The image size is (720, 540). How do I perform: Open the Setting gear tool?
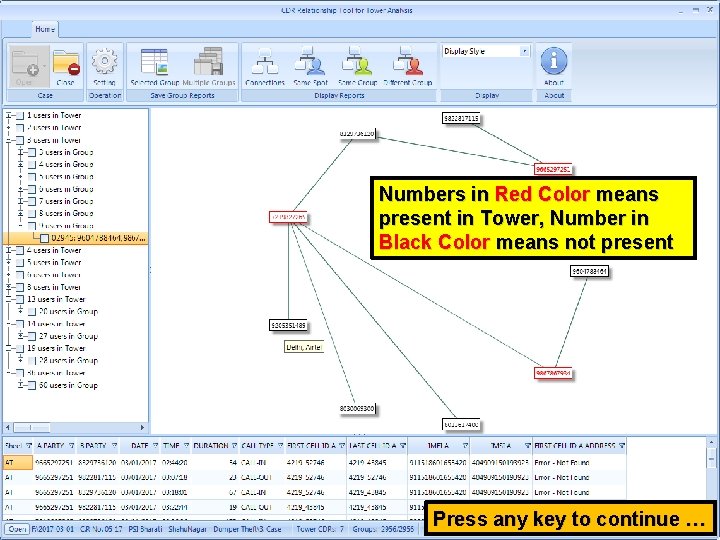(x=104, y=66)
